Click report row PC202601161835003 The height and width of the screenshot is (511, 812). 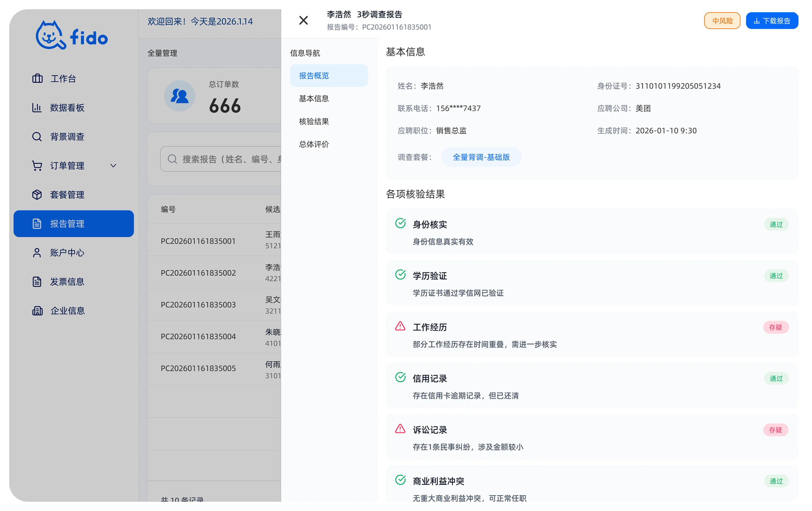pyautogui.click(x=214, y=304)
